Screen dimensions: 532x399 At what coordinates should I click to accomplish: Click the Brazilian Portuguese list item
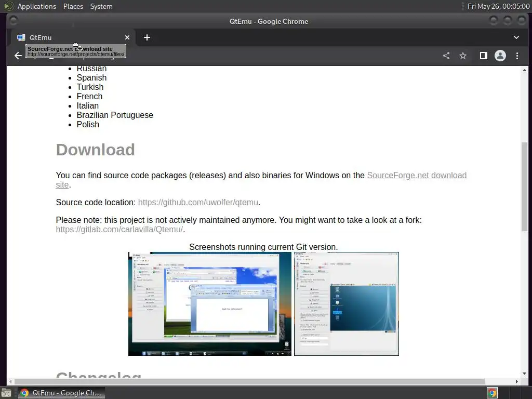(115, 115)
